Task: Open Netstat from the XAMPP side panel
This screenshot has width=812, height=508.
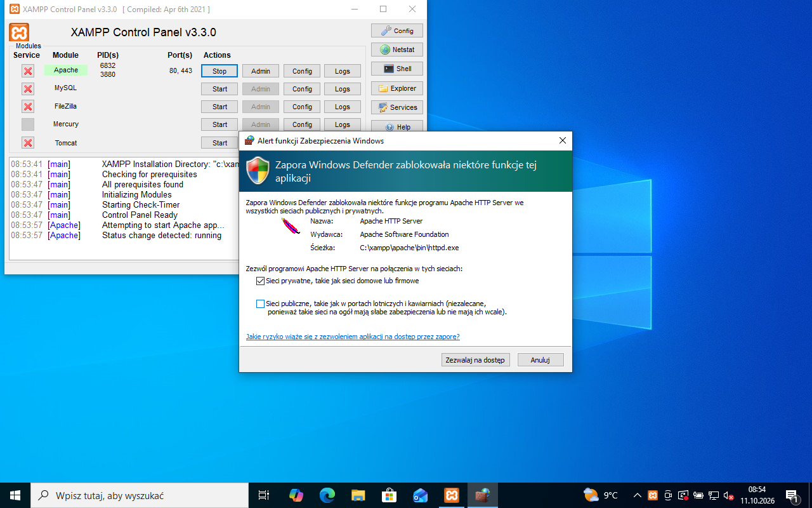Action: 397,50
